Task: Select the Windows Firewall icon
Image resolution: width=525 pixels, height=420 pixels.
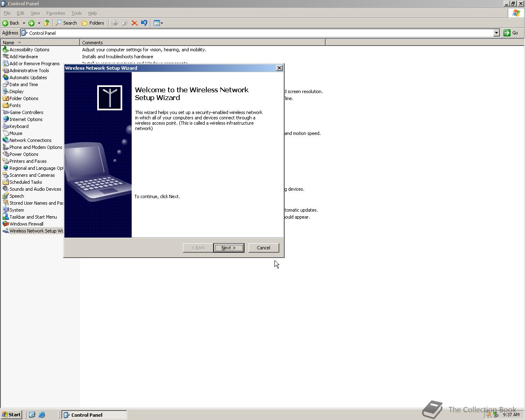Action: (6, 224)
